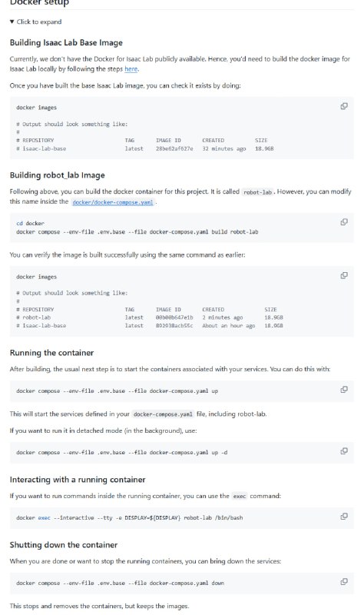Click the Building robot_lab Image heading
The width and height of the screenshot is (364, 615).
57,175
